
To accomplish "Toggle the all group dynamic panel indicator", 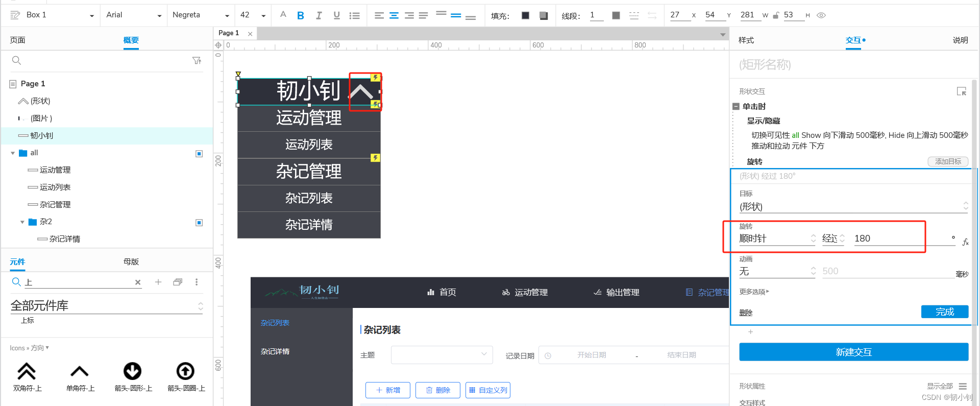I will (200, 154).
